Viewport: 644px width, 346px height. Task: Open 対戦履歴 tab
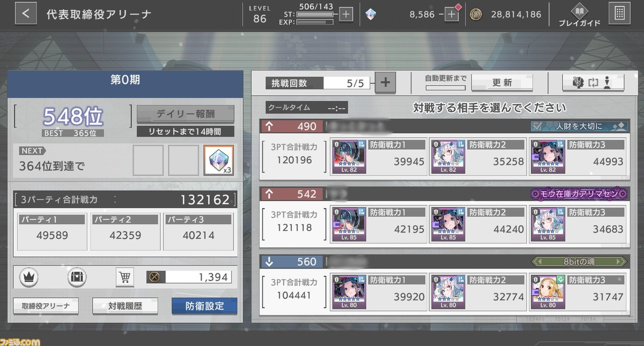pos(125,306)
